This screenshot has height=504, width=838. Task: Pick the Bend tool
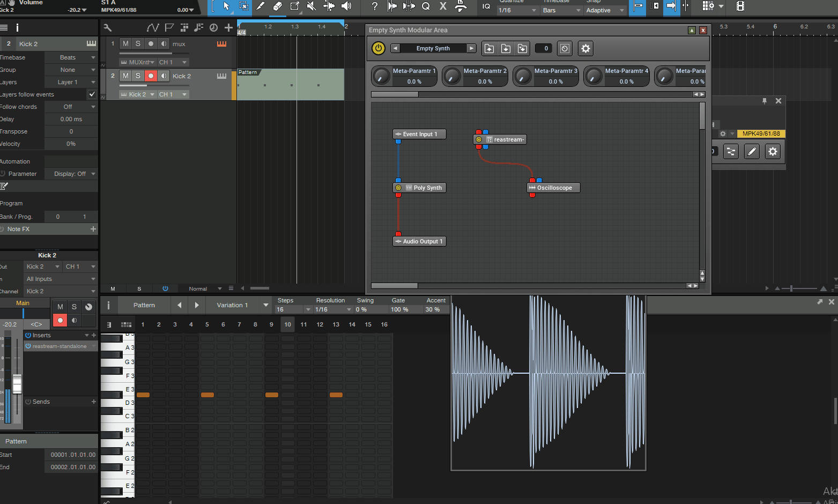[x=329, y=6]
